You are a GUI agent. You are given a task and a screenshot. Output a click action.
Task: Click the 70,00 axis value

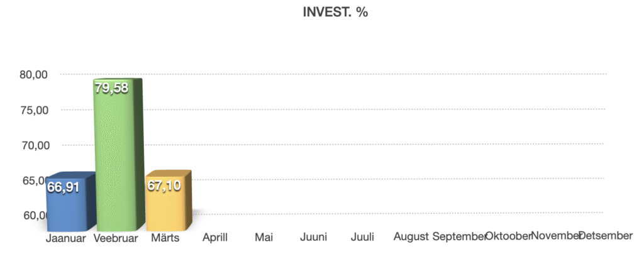coord(34,145)
